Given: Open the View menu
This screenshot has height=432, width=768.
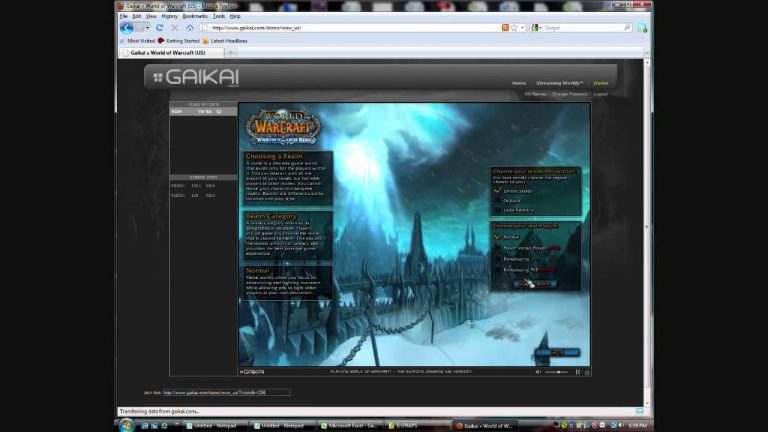Looking at the screenshot, I should coord(151,16).
